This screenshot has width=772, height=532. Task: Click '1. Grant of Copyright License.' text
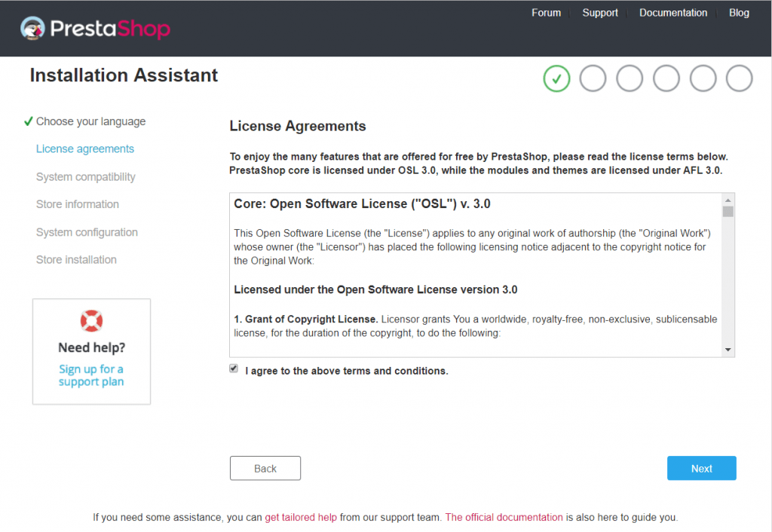[306, 319]
